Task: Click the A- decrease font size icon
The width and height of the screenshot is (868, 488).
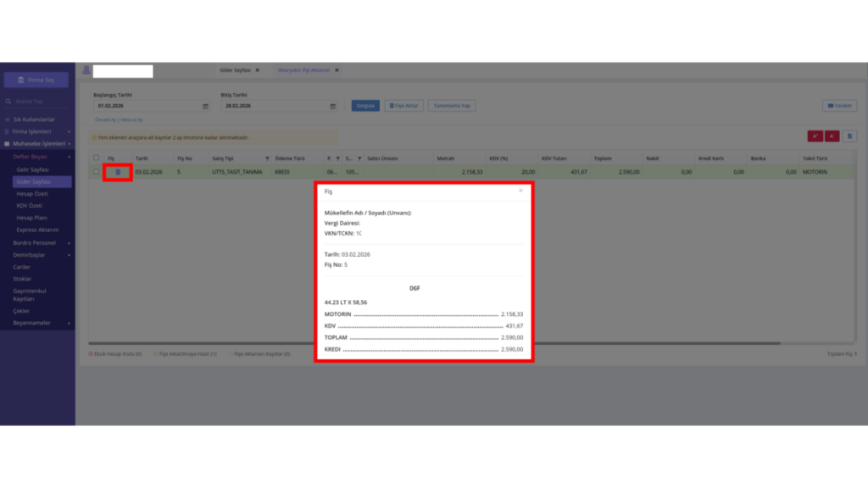Action: (x=832, y=136)
